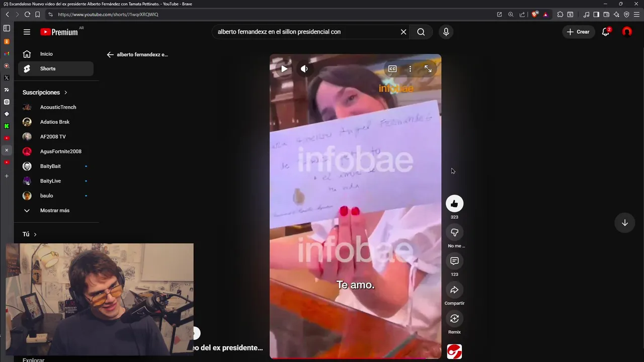
Task: Open X (Twitter) from the Brave sidebar
Action: (x=7, y=78)
